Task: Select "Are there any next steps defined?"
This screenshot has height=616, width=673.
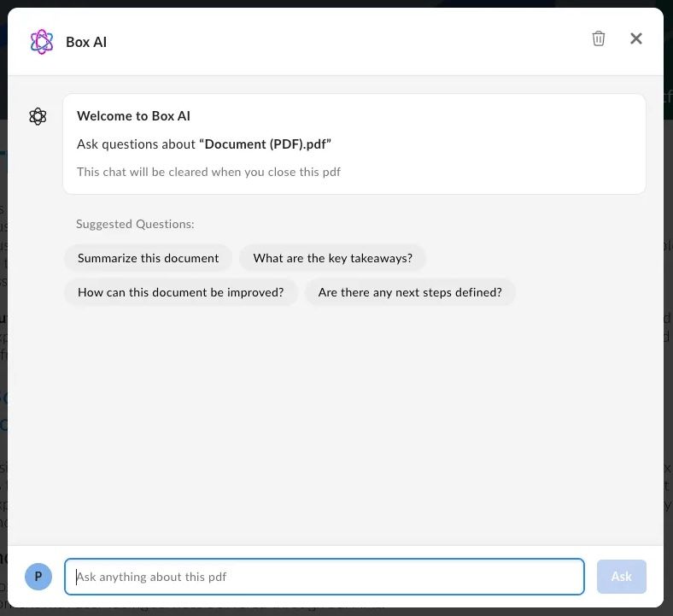Action: pyautogui.click(x=410, y=292)
